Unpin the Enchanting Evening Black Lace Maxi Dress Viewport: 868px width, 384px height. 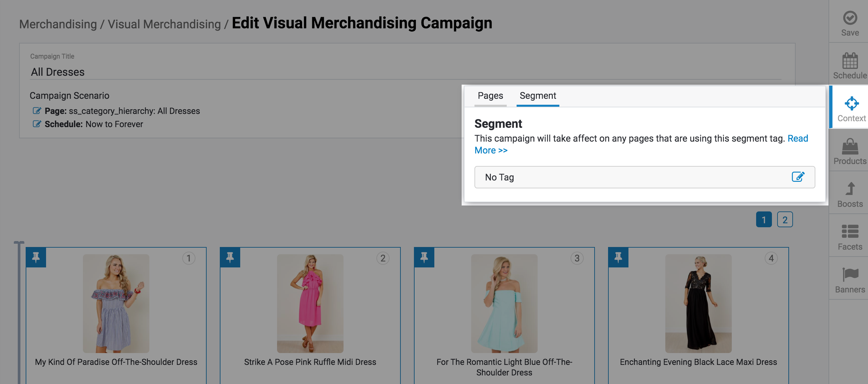point(618,257)
